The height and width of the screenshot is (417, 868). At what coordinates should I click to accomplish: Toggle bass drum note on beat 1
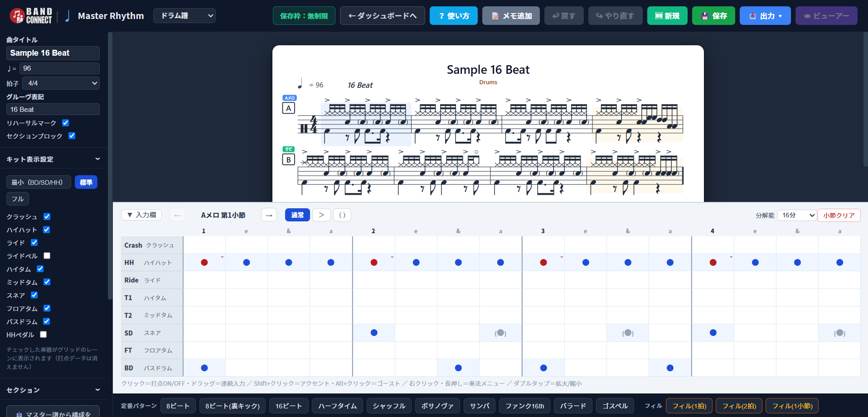click(204, 368)
